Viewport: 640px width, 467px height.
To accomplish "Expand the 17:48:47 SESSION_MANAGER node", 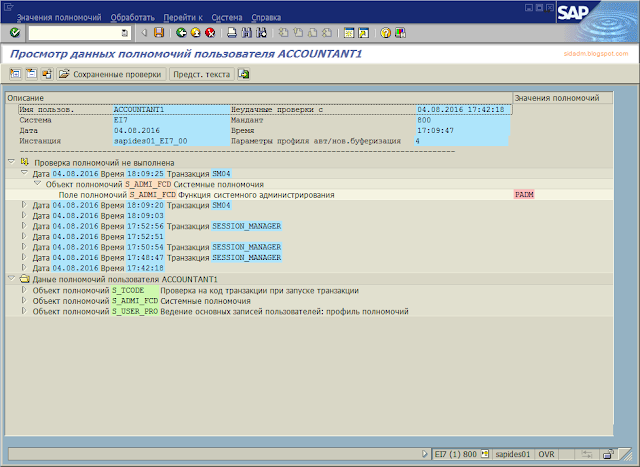I will [24, 257].
